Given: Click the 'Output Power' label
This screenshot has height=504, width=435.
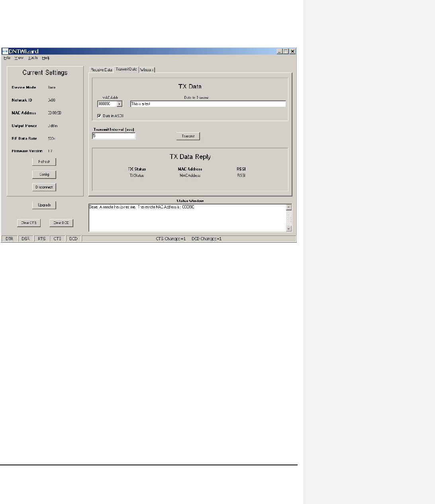Looking at the screenshot, I should point(24,126).
